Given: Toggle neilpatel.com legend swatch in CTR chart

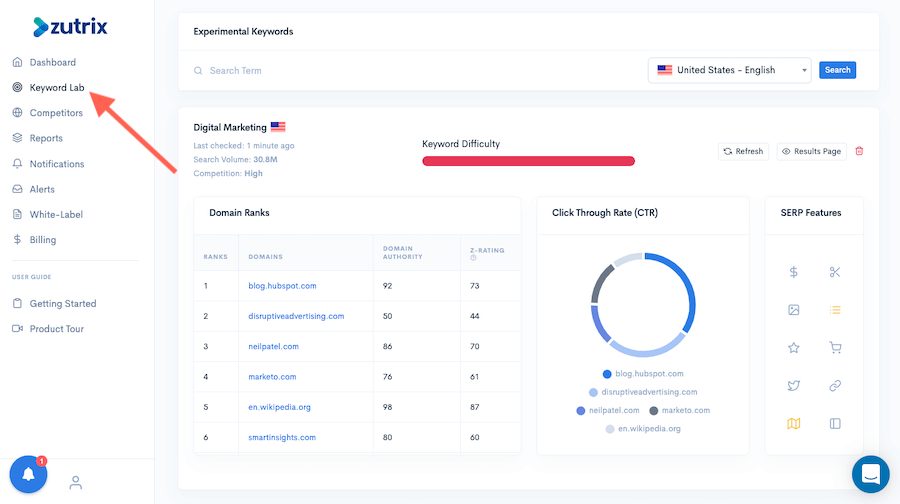Looking at the screenshot, I should point(580,410).
